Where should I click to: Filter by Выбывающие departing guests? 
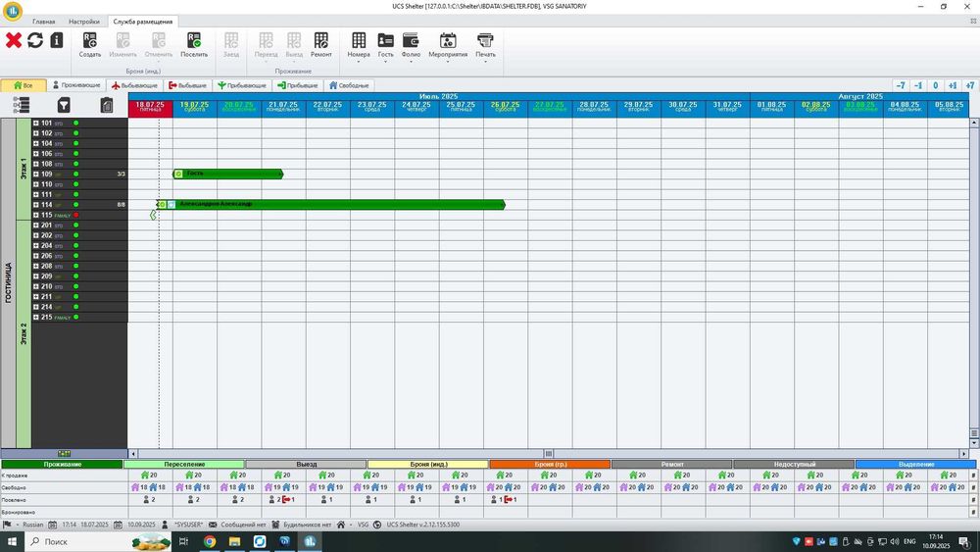click(134, 85)
